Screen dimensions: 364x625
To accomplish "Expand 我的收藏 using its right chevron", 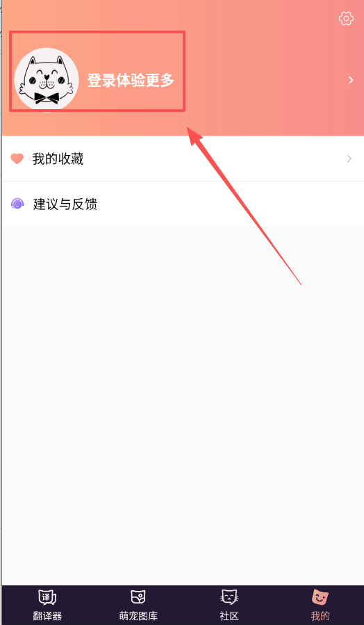I will [x=349, y=159].
